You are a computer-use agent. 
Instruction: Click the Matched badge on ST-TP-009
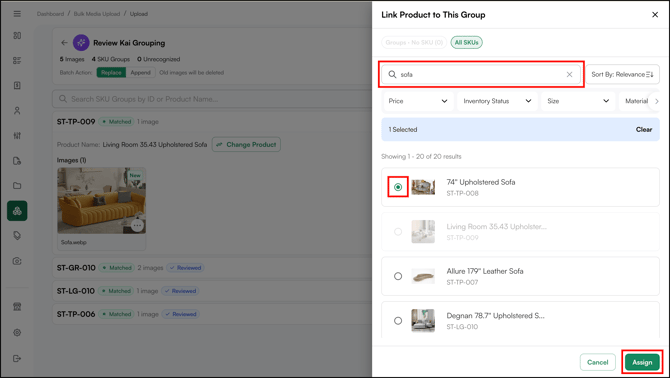click(116, 122)
